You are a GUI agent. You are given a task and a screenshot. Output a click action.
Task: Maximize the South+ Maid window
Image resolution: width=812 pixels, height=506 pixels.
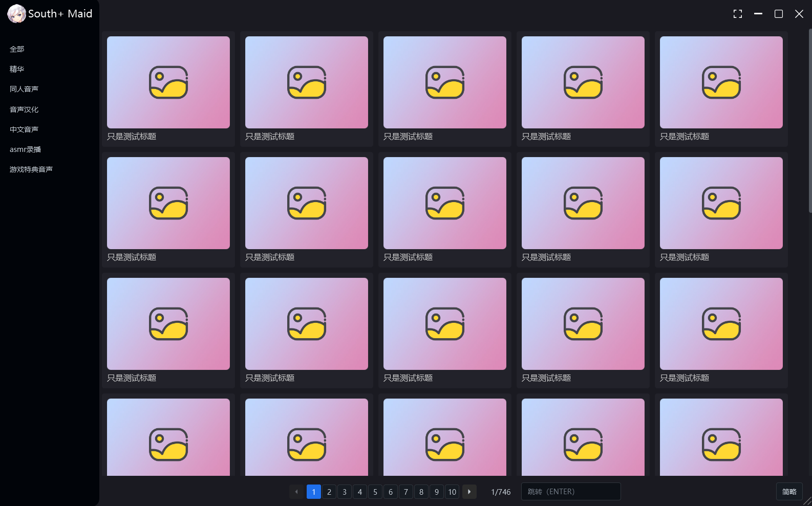coord(779,14)
